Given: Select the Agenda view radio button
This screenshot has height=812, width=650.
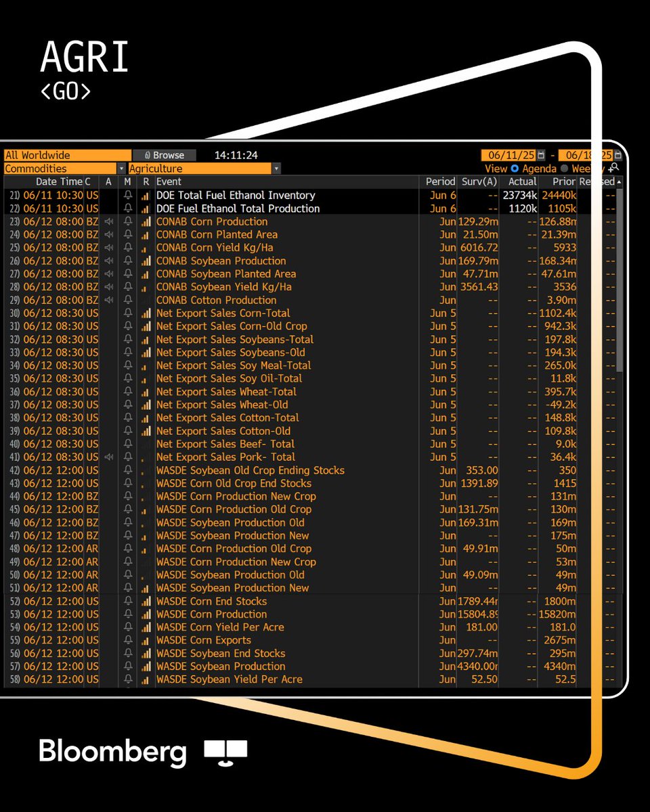Looking at the screenshot, I should (515, 168).
